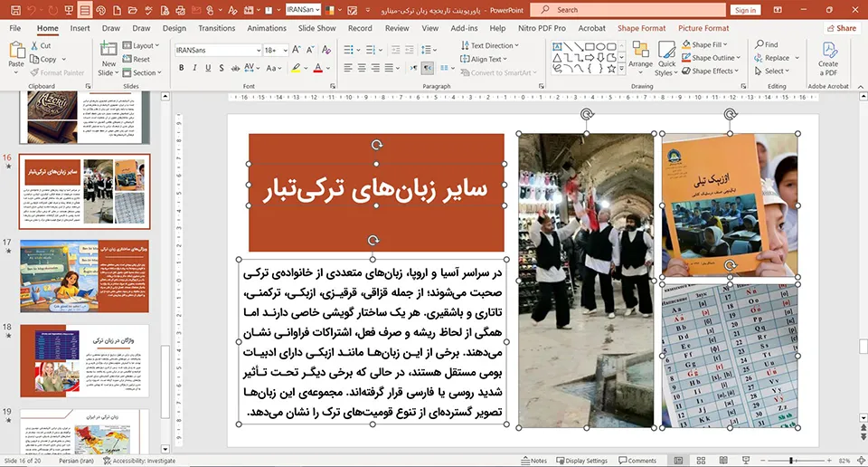Start slideshow from beginning icon in title bar
The image size is (868, 467).
(69, 10)
